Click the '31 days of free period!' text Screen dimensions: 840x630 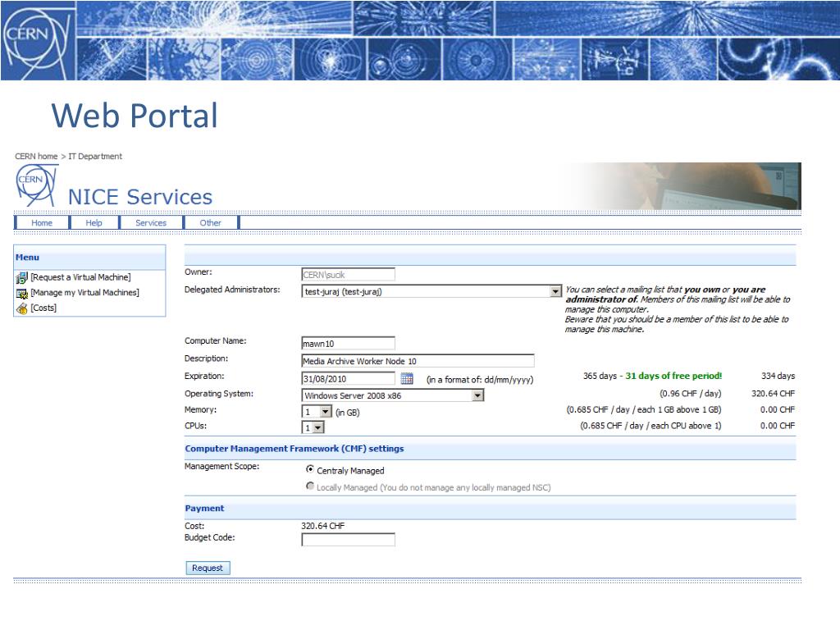674,376
